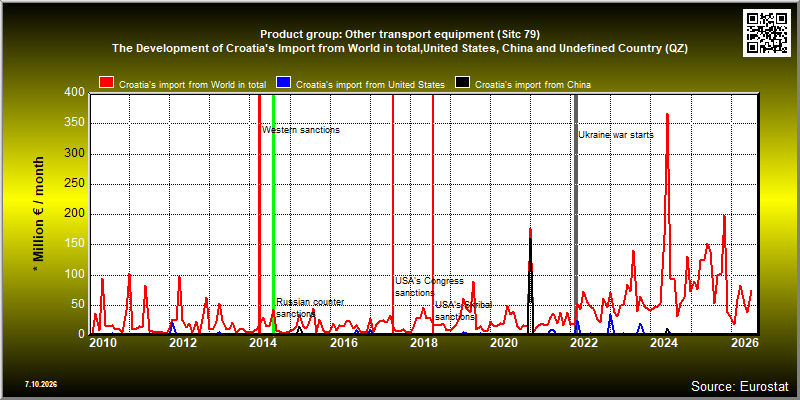This screenshot has height=400, width=800.
Task: Click the "USA's Congress sanctions" annotation
Action: (x=430, y=287)
